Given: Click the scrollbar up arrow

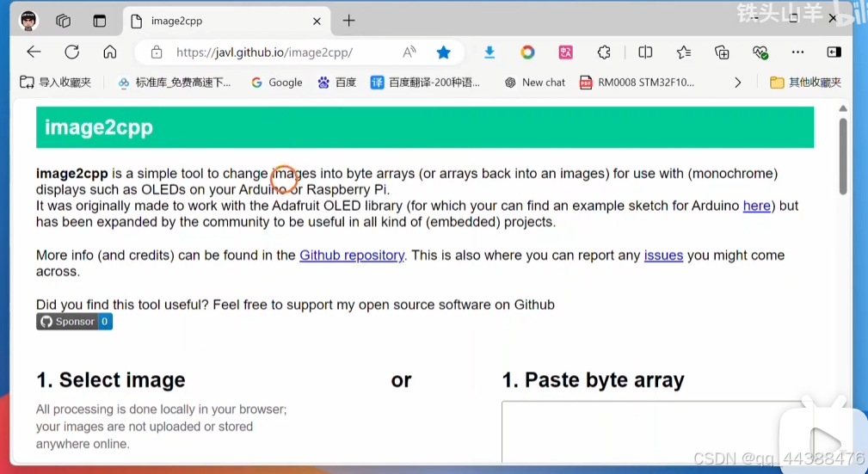Looking at the screenshot, I should (x=842, y=108).
